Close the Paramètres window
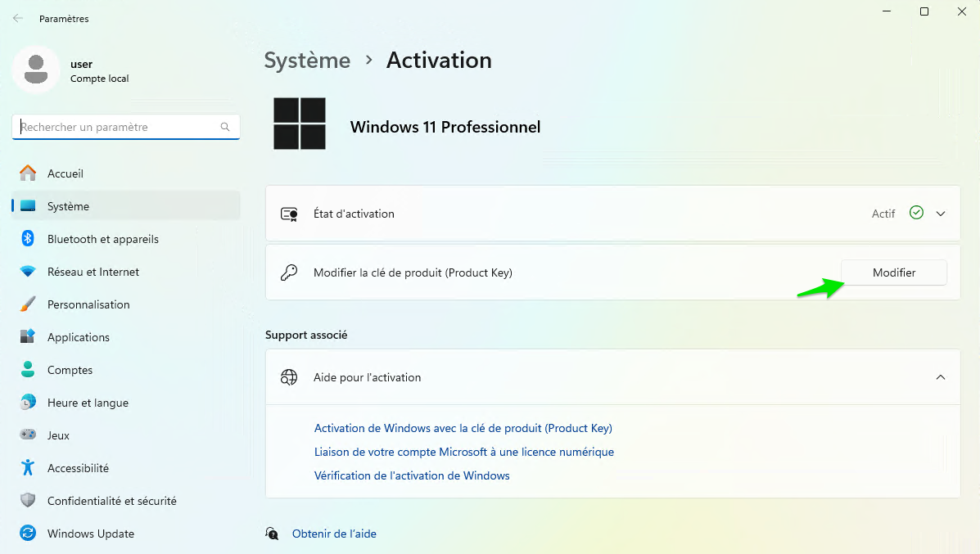 click(961, 11)
